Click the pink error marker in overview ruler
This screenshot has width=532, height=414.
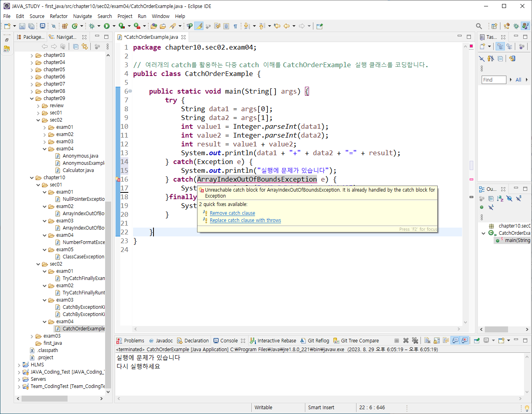[471, 179]
